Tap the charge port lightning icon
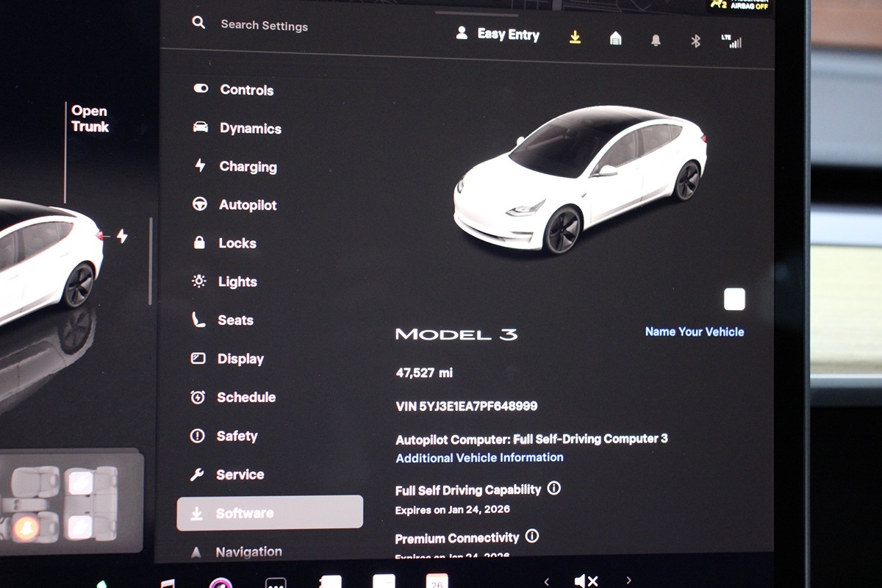The height and width of the screenshot is (588, 882). click(x=122, y=236)
